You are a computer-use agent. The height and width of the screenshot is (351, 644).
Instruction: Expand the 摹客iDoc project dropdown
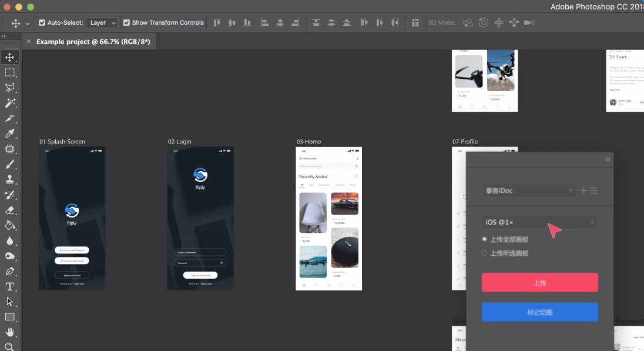529,190
